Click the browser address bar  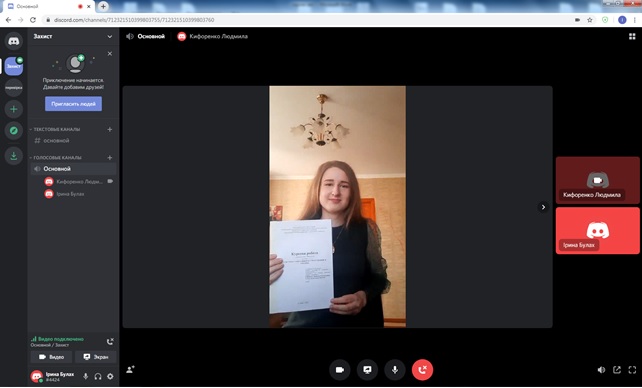point(307,20)
